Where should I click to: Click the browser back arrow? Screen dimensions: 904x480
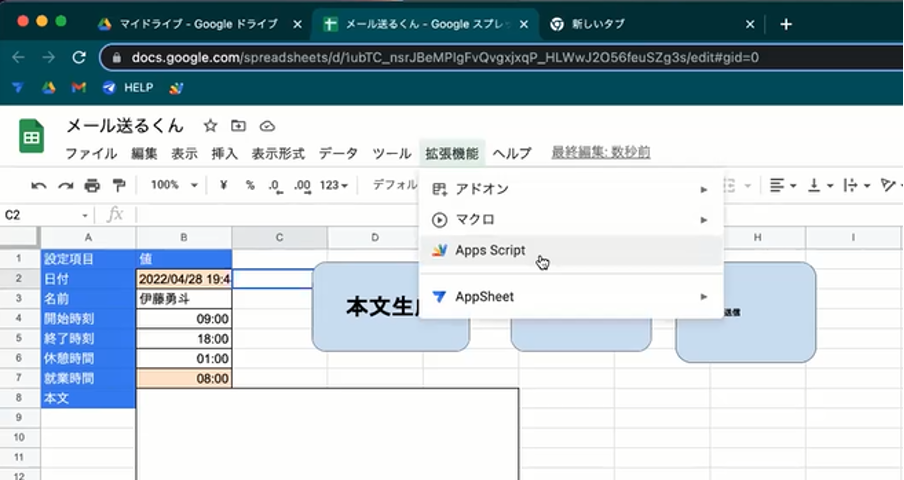[18, 57]
